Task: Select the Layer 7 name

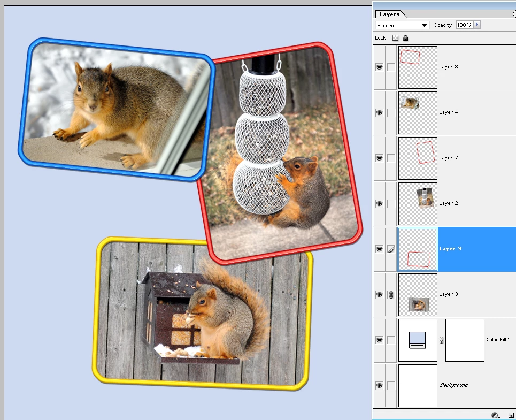Action: [x=448, y=158]
